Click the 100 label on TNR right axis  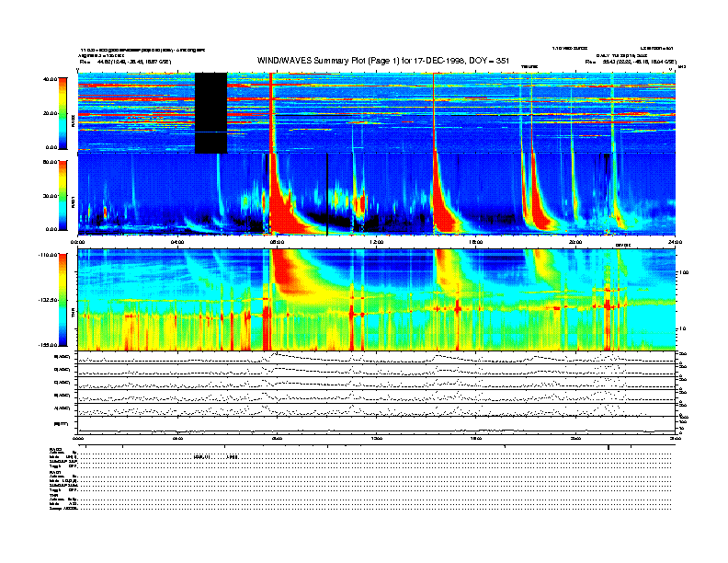click(684, 272)
